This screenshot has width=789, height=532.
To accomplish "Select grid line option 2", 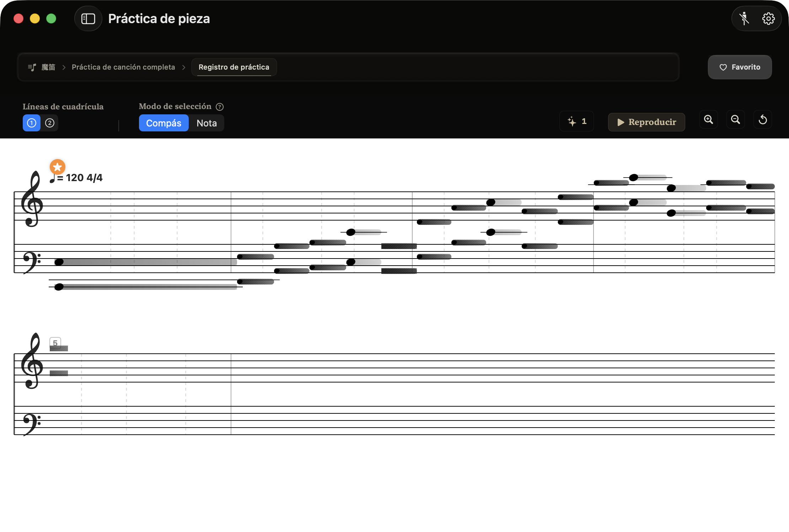I will click(x=50, y=123).
